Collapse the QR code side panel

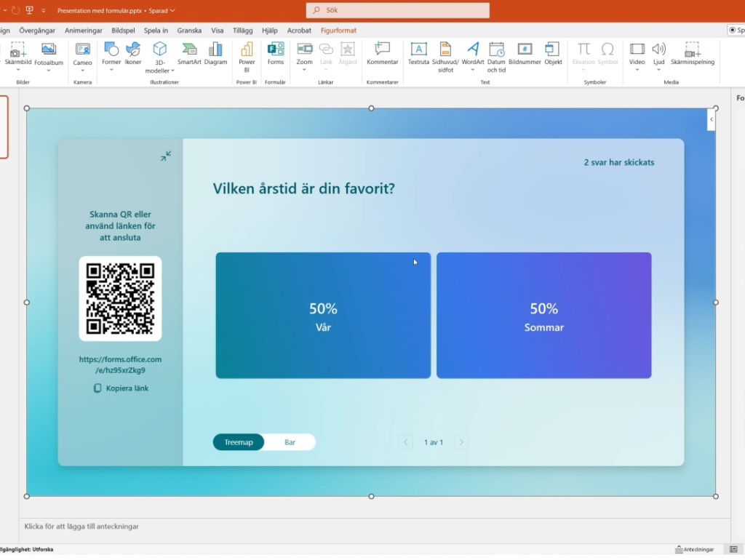click(x=166, y=156)
